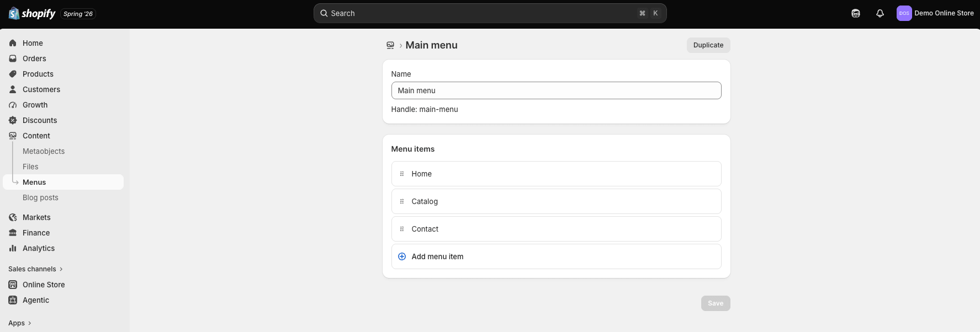980x332 pixels.
Task: Click the Duplicate button
Action: click(x=708, y=45)
